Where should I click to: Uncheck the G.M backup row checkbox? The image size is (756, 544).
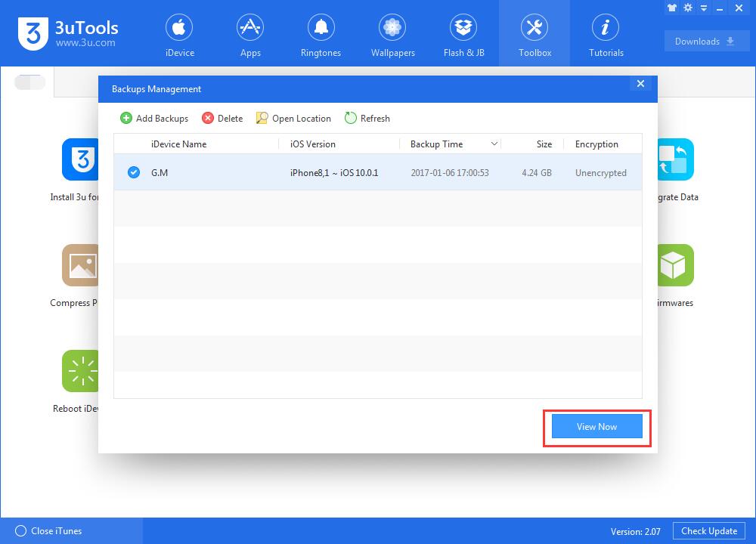[134, 172]
